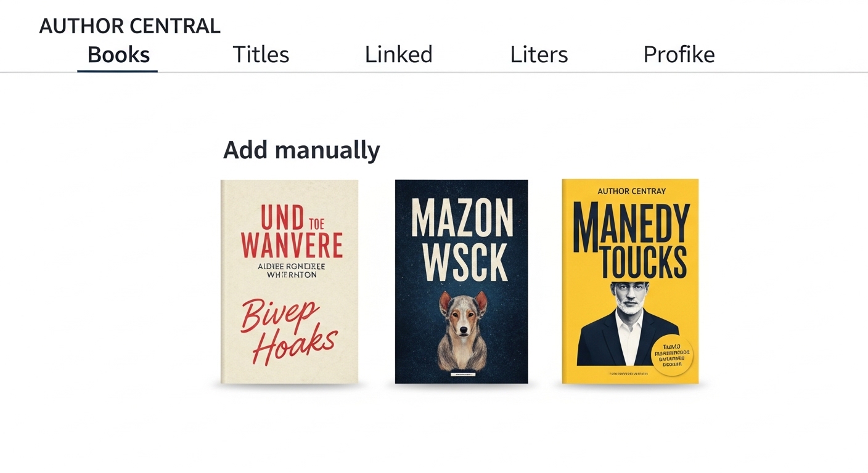868x473 pixels.
Task: Click the Author Centray text on yellow cover
Action: click(631, 191)
